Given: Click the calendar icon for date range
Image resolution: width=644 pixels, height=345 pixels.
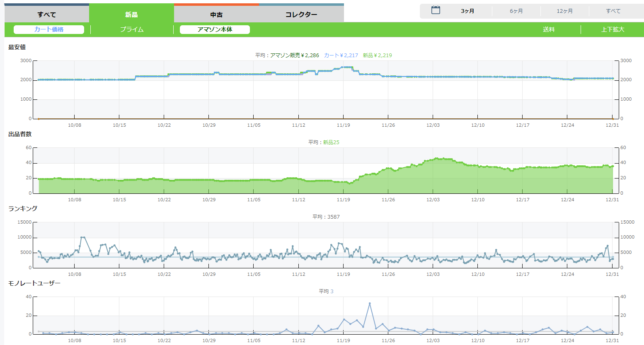Looking at the screenshot, I should (436, 10).
